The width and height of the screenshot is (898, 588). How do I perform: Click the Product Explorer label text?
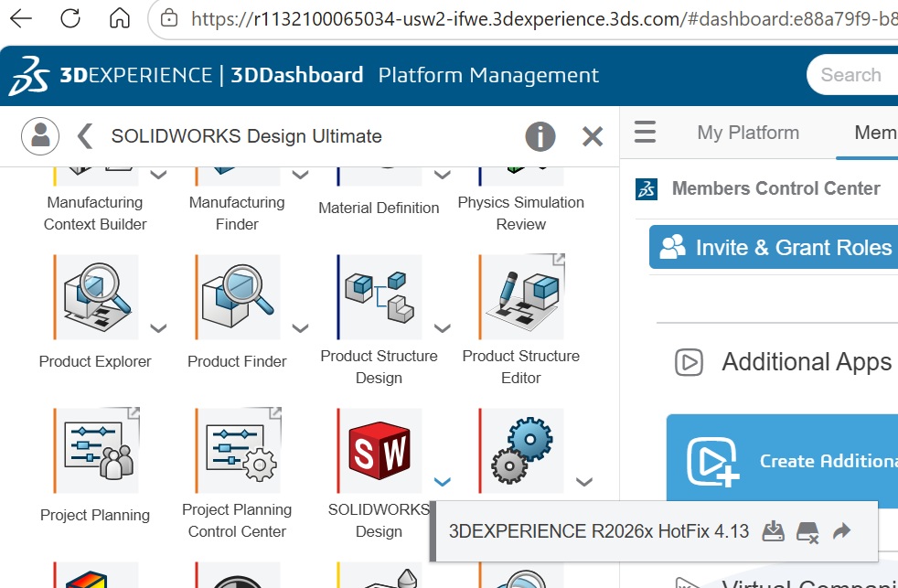(95, 361)
